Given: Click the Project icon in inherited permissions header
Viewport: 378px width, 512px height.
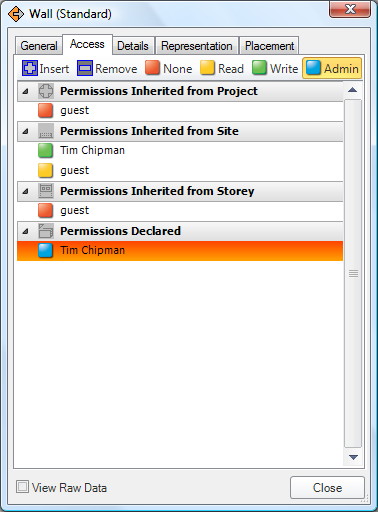Looking at the screenshot, I should point(46,91).
